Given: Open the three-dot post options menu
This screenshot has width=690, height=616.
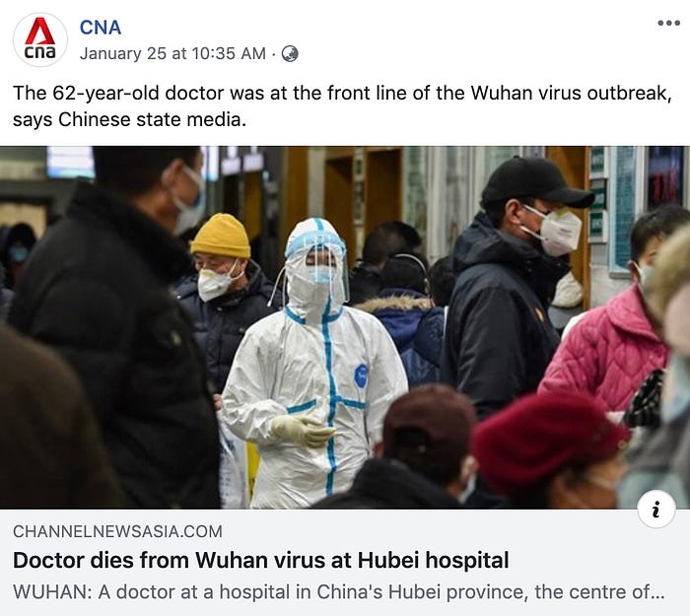Looking at the screenshot, I should click(669, 23).
